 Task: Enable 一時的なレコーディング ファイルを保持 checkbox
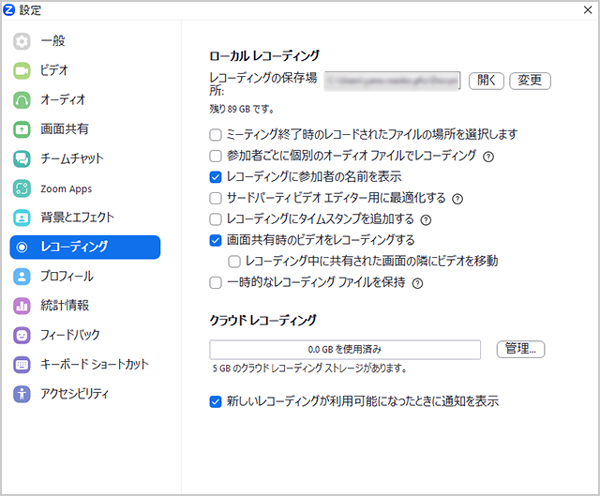[x=215, y=283]
